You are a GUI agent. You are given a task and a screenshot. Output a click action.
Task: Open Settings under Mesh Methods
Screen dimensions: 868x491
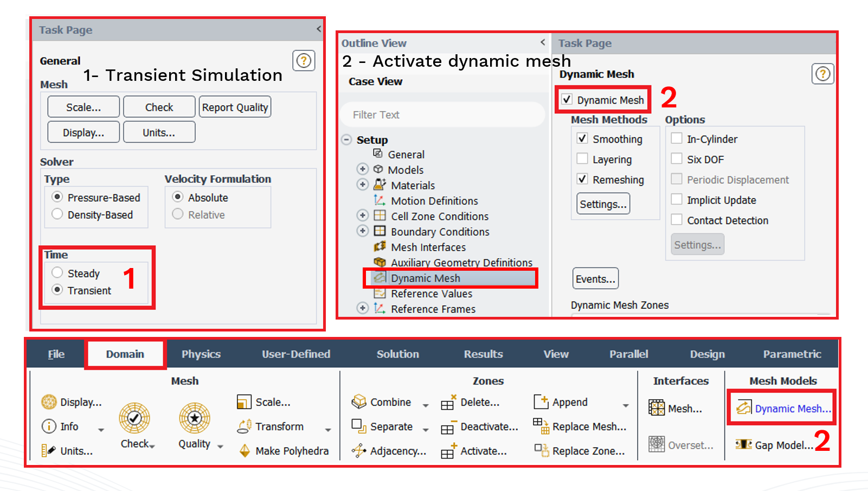tap(602, 203)
